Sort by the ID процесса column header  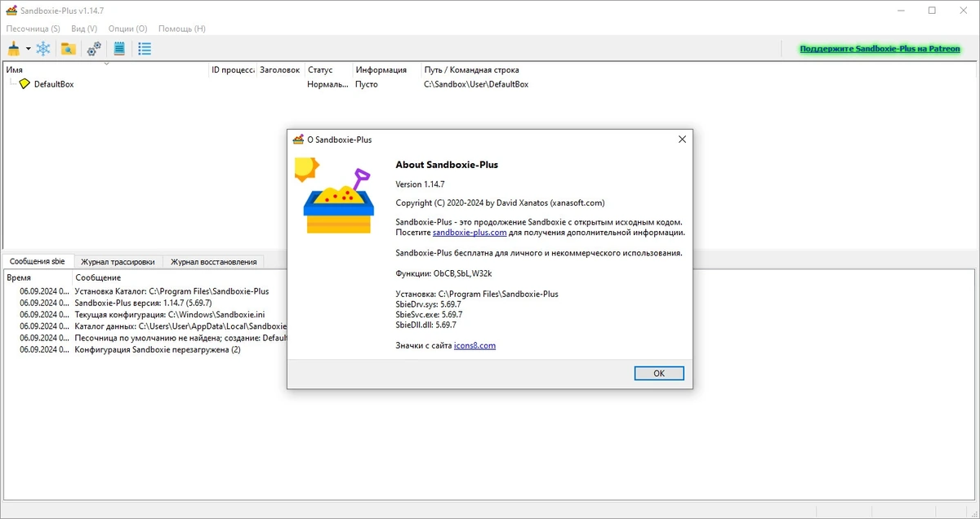(233, 70)
